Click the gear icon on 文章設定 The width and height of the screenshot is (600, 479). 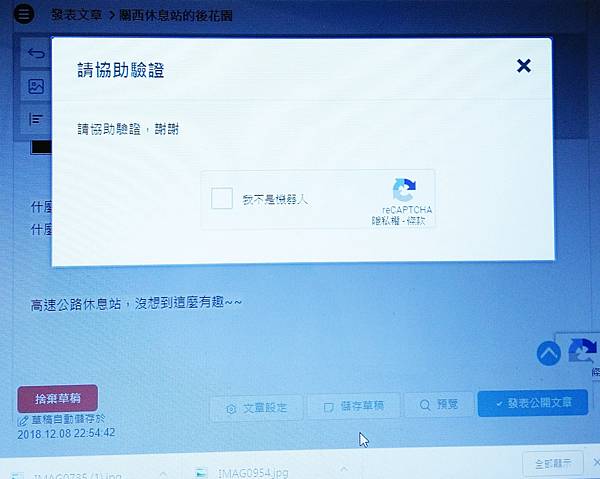(x=231, y=409)
